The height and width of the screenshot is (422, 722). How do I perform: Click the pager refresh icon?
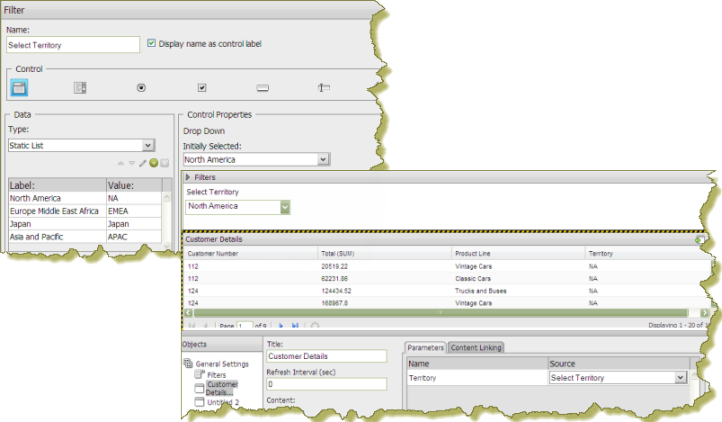point(315,326)
